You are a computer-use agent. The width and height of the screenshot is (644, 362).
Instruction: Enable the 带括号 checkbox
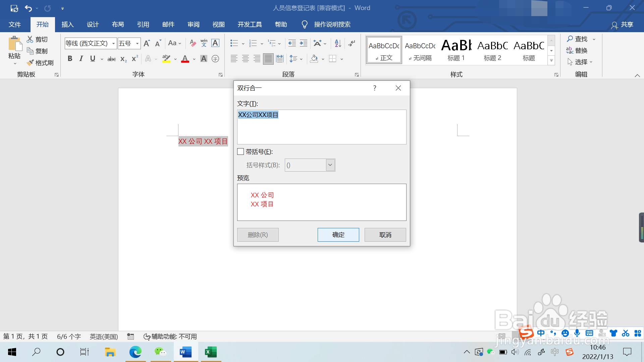pos(240,152)
